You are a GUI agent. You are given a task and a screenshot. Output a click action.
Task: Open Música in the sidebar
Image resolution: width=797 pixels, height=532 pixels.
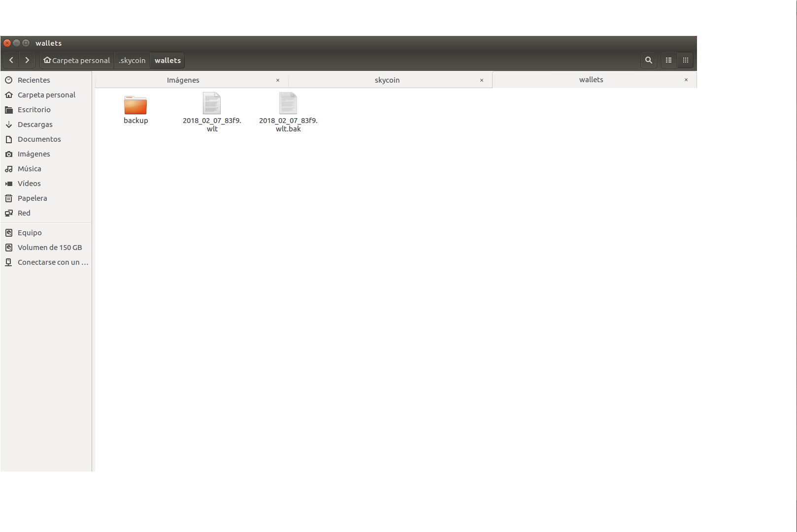[46, 168]
